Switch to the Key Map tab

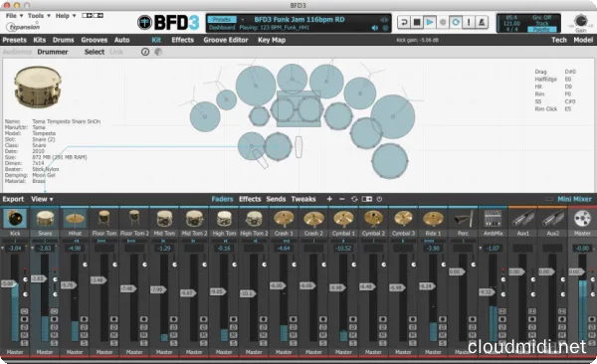pyautogui.click(x=272, y=40)
